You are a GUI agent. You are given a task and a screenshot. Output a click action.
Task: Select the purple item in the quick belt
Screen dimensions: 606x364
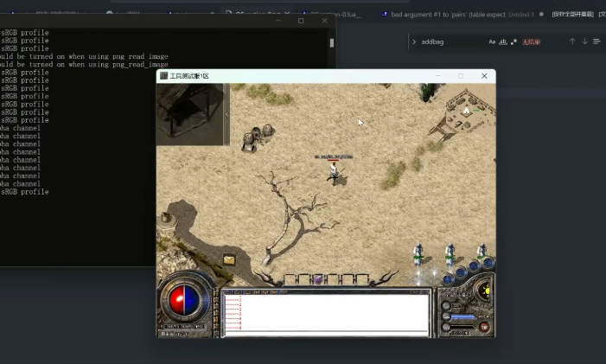[318, 279]
